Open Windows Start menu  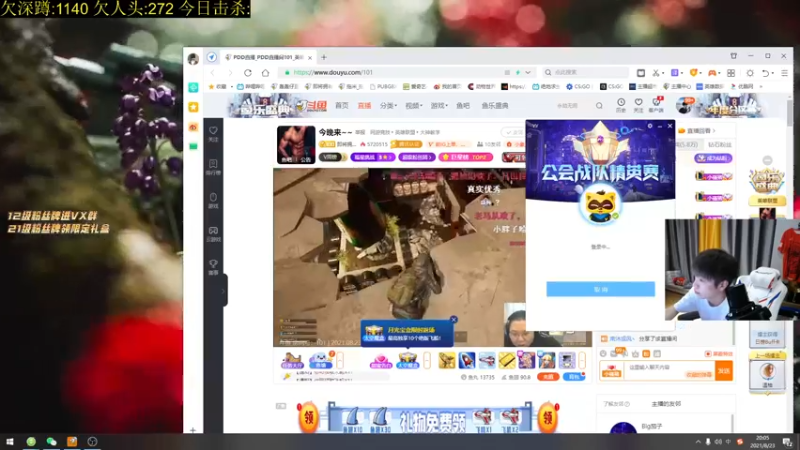pos(9,441)
